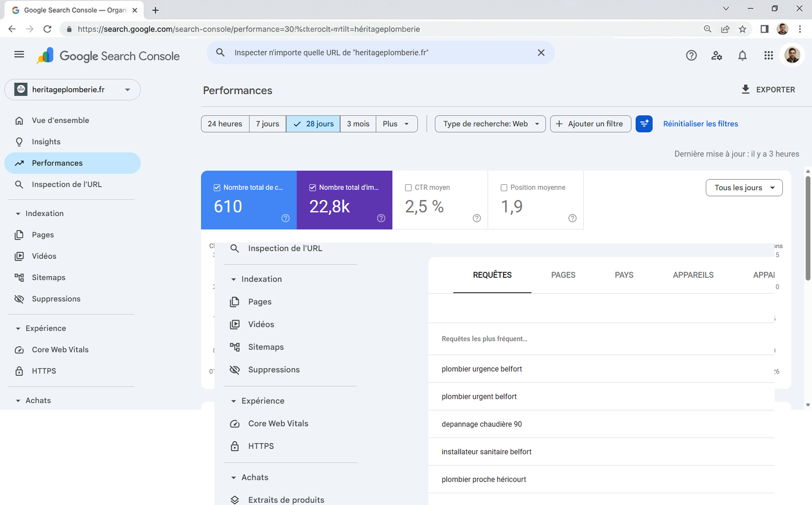Switch to the PAGES tab

tap(563, 275)
